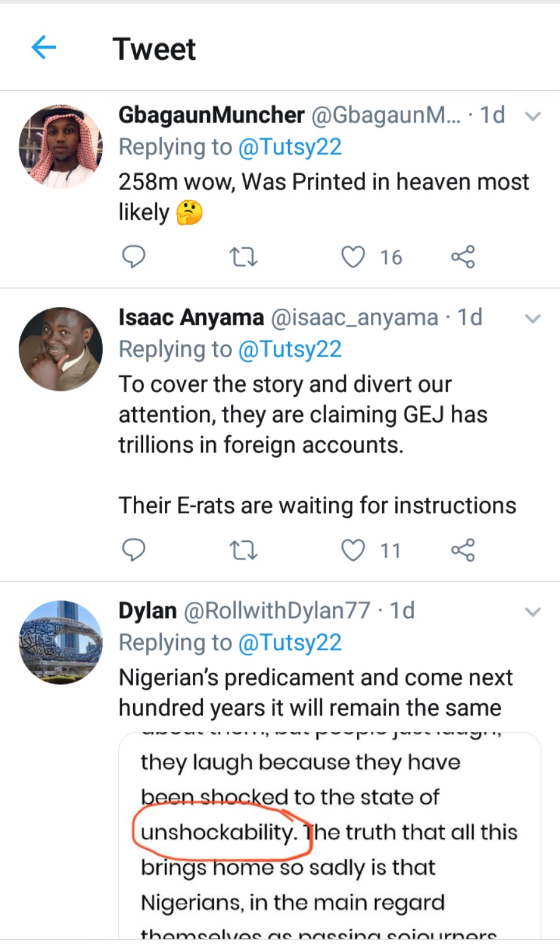Open GbagaunMuncher tweet options chevron
This screenshot has width=560, height=951.
point(533,116)
